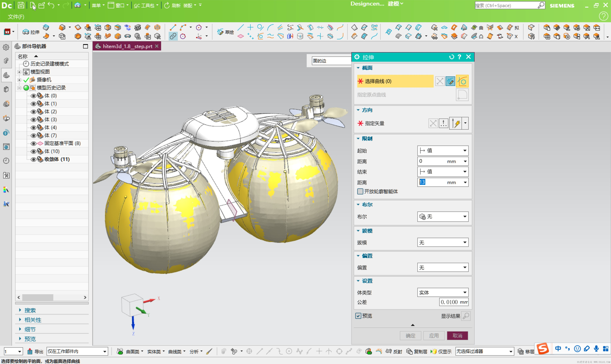
Task: Click the reverse direction icon in 方向
Action: coord(433,123)
